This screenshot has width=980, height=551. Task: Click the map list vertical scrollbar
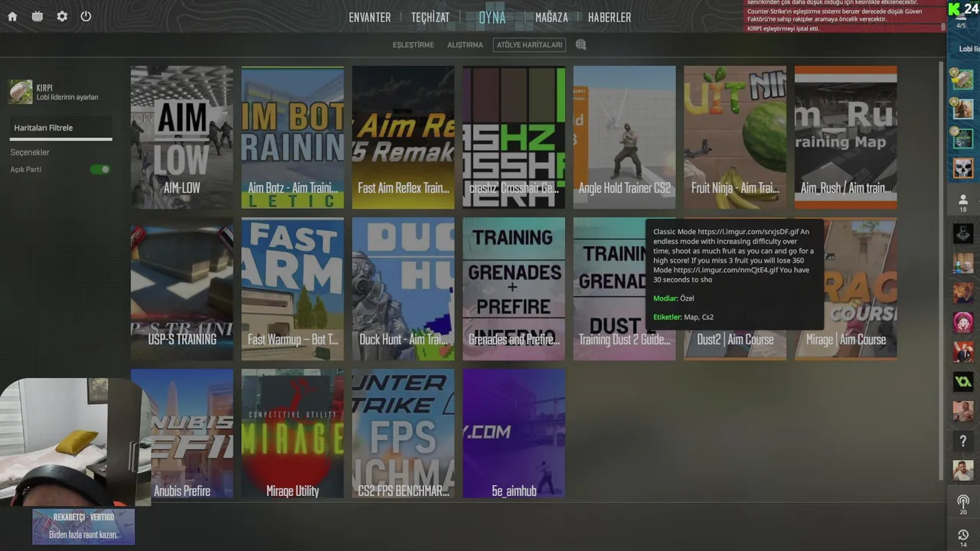942,269
